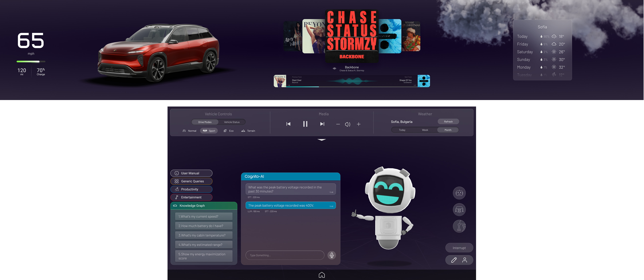The image size is (644, 280).
Task: Ask "What's my cabin temperature?"
Action: 204,235
